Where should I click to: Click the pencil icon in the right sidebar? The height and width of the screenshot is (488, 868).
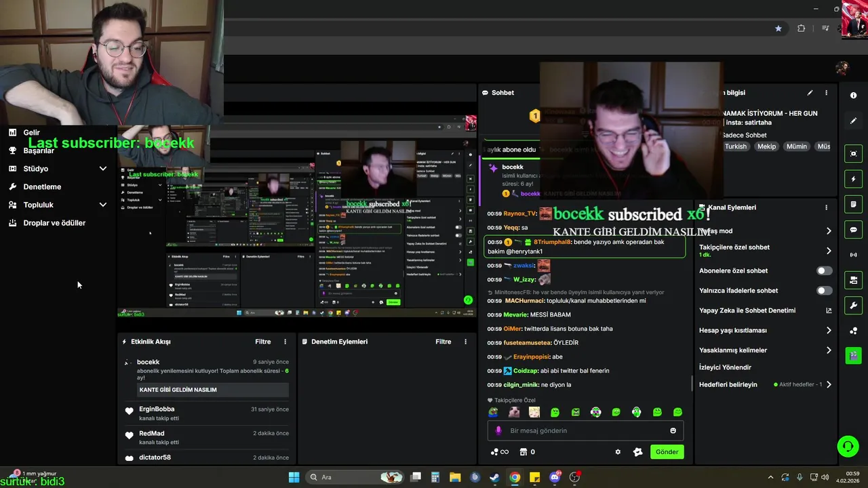click(x=853, y=121)
